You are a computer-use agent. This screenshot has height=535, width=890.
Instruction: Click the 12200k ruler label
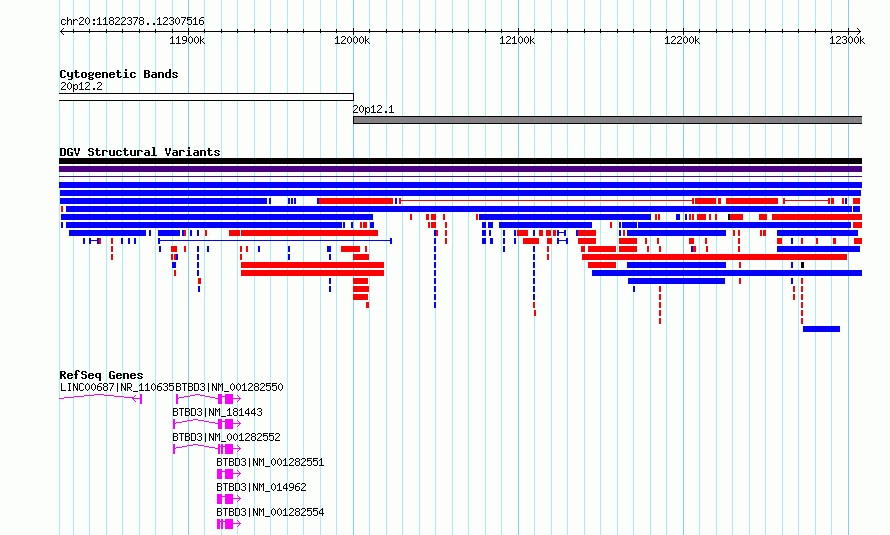(682, 40)
